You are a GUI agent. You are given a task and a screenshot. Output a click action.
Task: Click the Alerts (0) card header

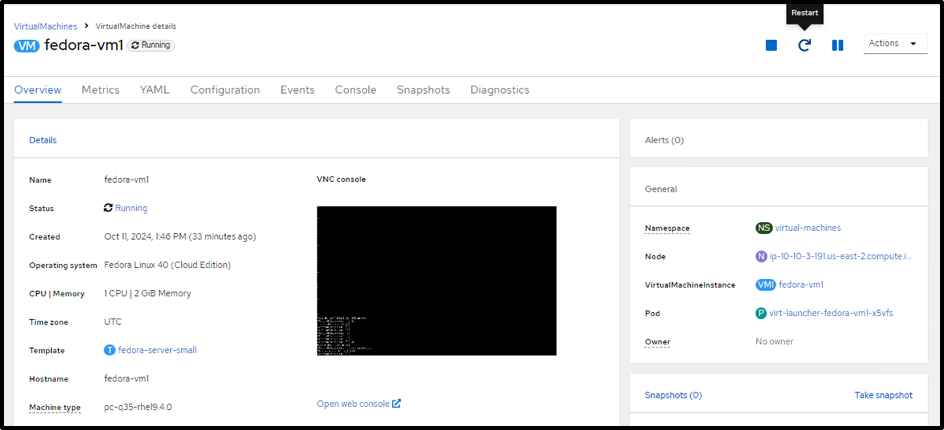pos(779,140)
